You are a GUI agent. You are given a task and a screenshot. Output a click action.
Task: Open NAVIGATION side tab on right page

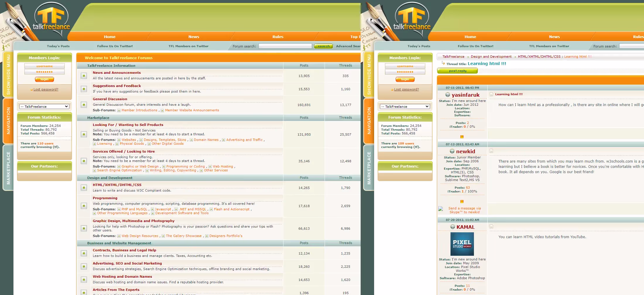[369, 121]
